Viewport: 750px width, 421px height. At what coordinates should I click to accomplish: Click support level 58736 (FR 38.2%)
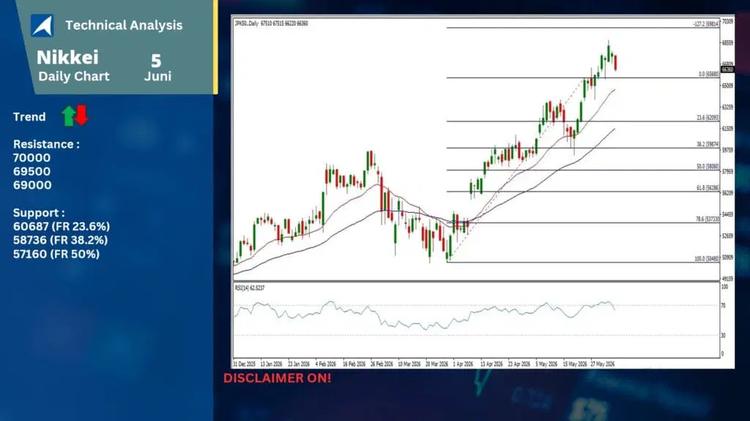[60, 240]
